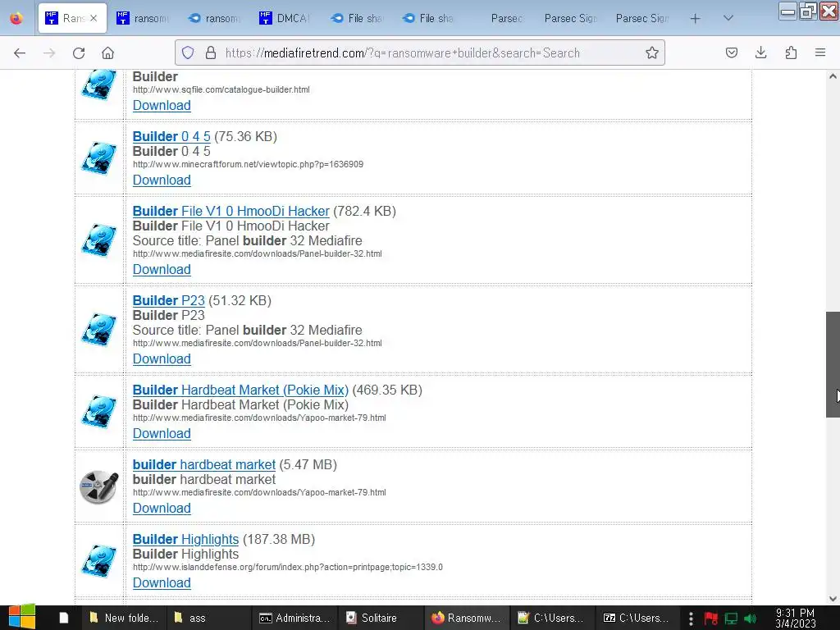Switch to the DMCA tab
The width and height of the screenshot is (840, 630).
pos(286,18)
